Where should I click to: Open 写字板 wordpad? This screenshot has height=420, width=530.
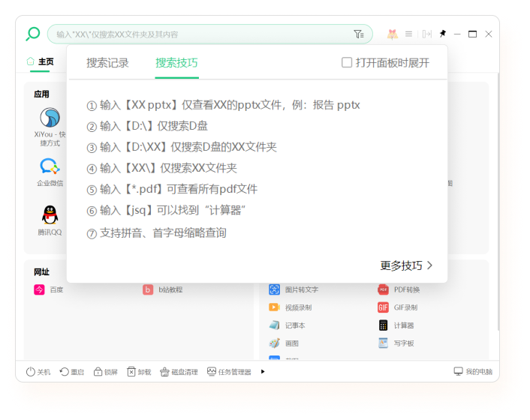(x=396, y=343)
